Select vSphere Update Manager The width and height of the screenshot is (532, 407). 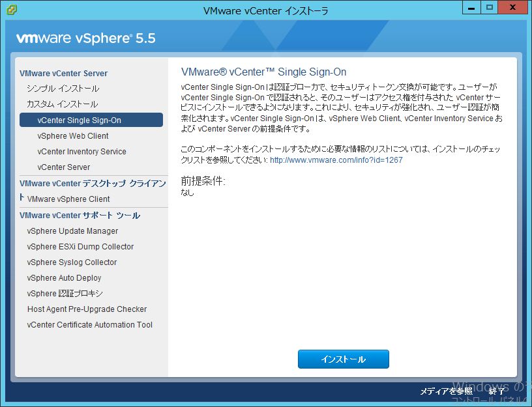72,231
